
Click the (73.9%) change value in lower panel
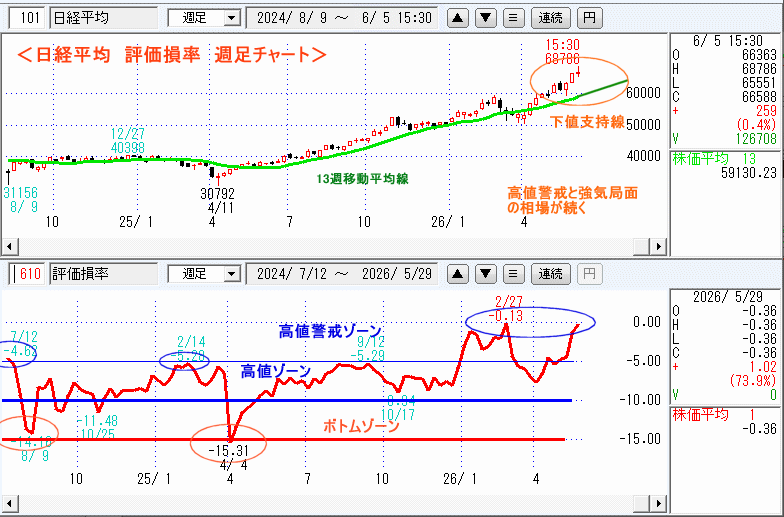(752, 380)
